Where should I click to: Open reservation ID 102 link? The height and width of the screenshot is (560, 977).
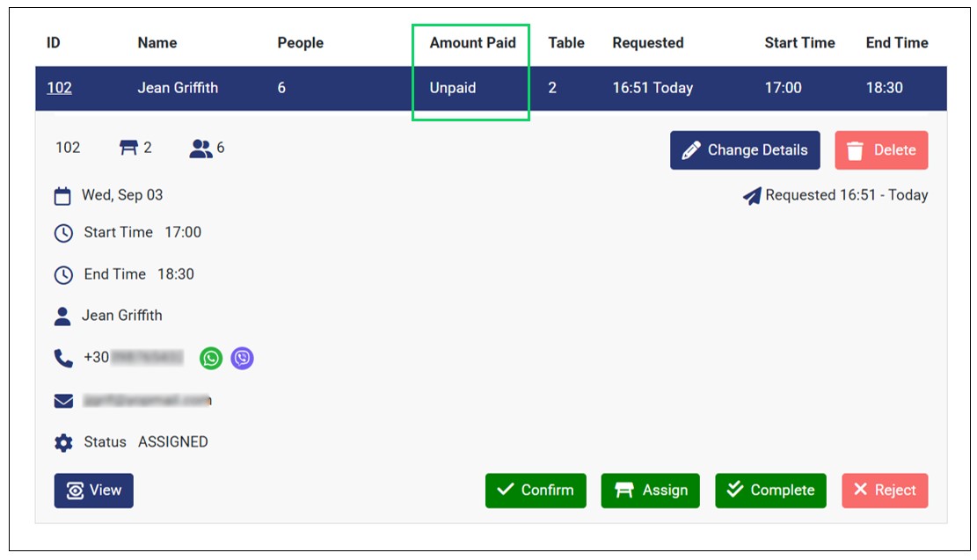click(59, 88)
